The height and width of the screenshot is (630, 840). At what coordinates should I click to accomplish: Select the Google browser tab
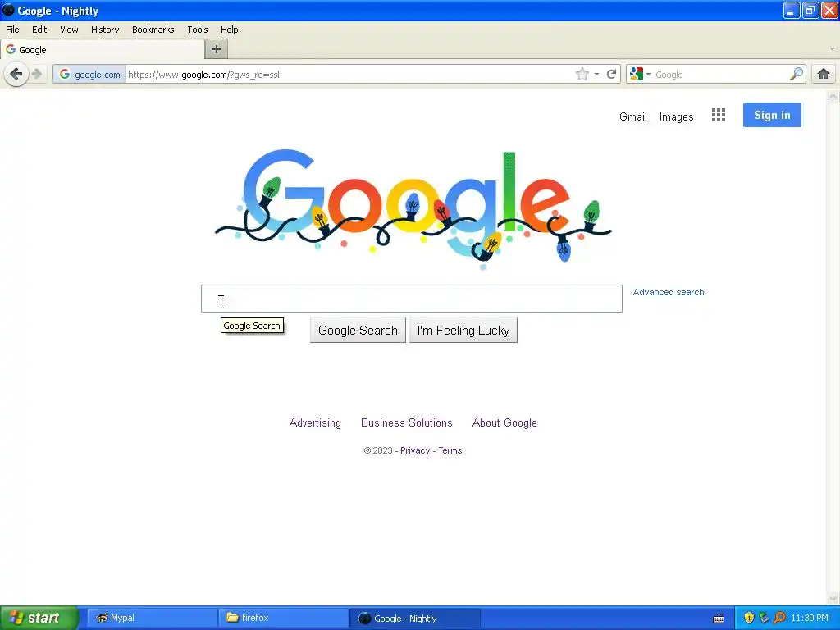tap(103, 50)
